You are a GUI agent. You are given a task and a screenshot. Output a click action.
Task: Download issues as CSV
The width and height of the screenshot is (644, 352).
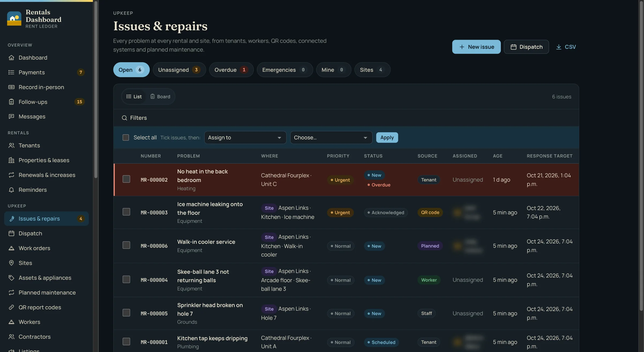point(566,47)
